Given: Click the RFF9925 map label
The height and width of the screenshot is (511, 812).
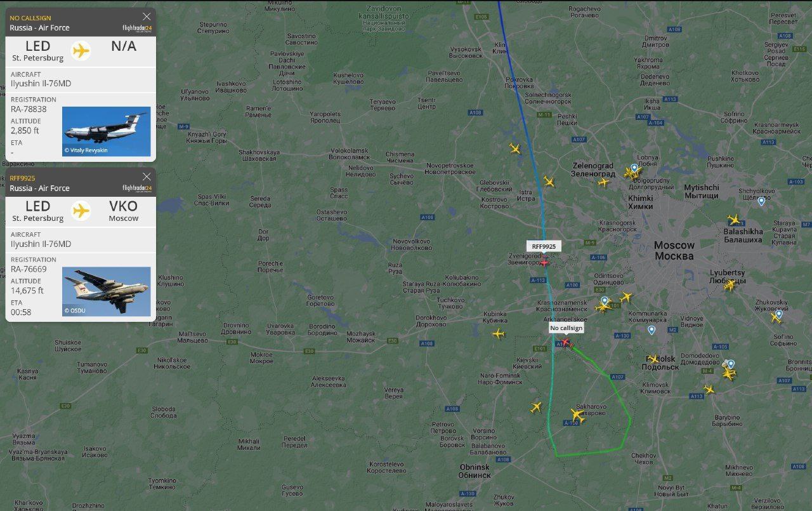Looking at the screenshot, I should tap(544, 246).
